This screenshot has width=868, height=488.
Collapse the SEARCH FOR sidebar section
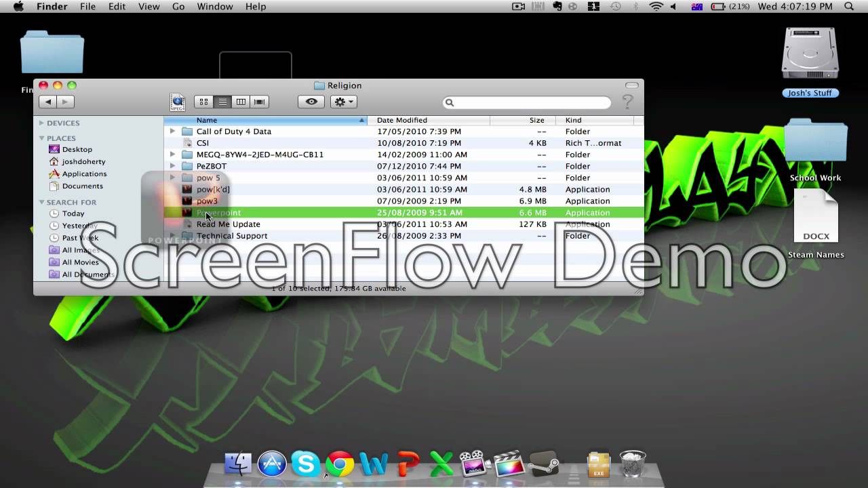coord(41,202)
